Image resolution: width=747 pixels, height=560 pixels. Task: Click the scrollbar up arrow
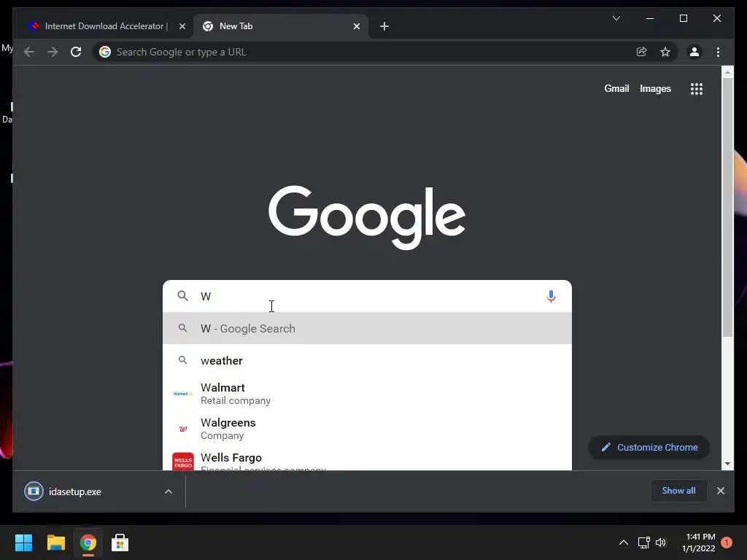pyautogui.click(x=727, y=72)
